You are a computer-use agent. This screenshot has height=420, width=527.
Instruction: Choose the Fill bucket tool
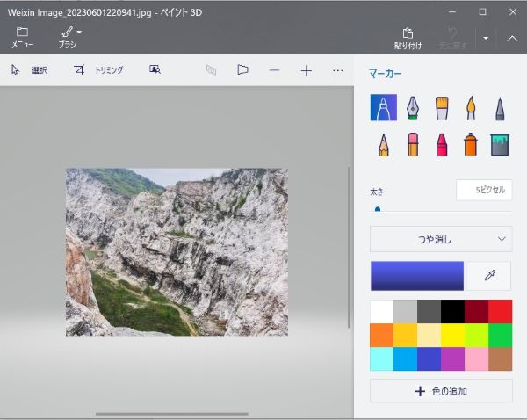[x=500, y=144]
